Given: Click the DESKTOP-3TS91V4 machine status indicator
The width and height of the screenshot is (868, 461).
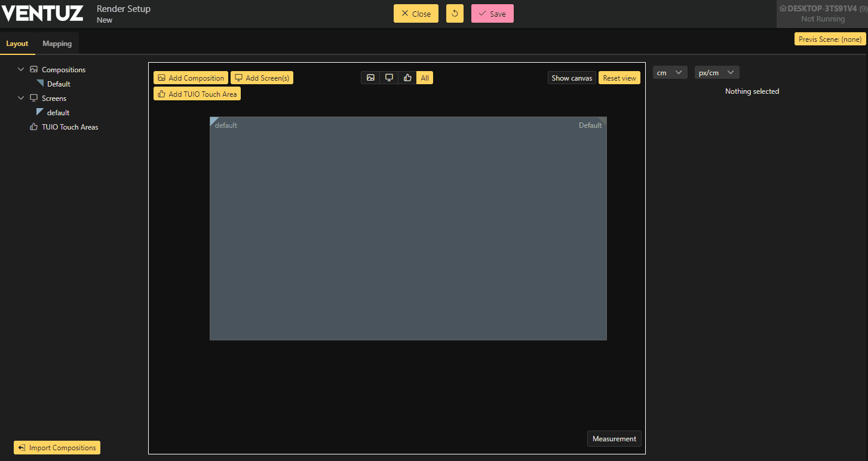Looking at the screenshot, I should 823,14.
